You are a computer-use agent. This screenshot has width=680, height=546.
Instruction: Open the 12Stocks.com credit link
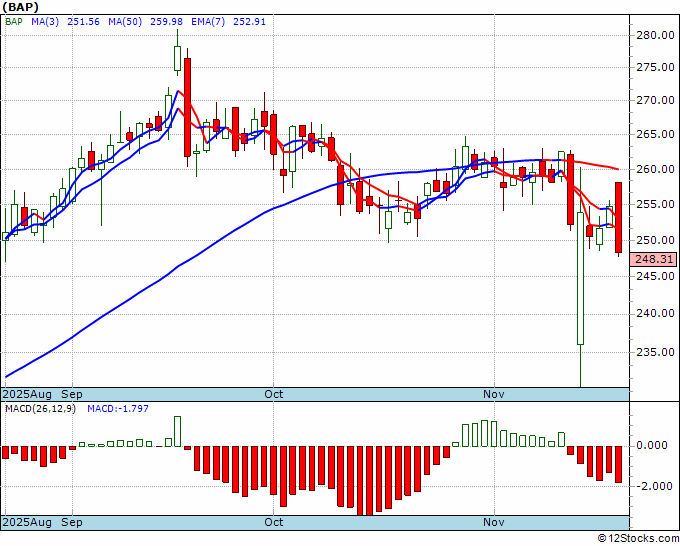click(x=638, y=539)
